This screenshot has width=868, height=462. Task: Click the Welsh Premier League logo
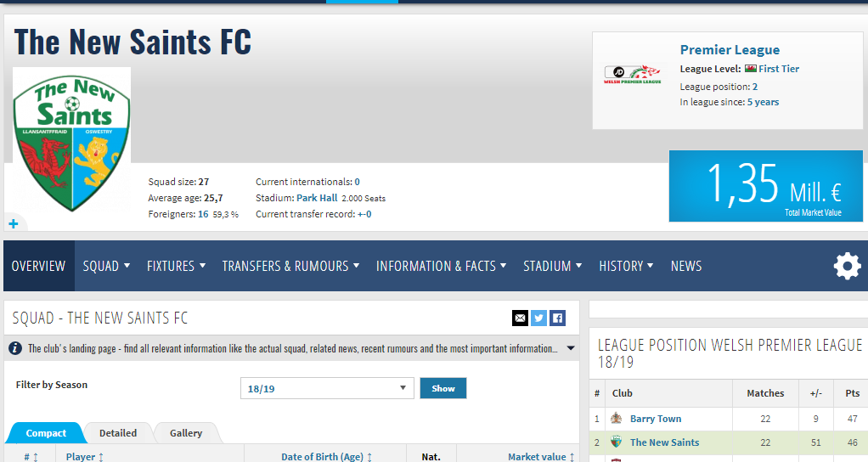click(632, 75)
